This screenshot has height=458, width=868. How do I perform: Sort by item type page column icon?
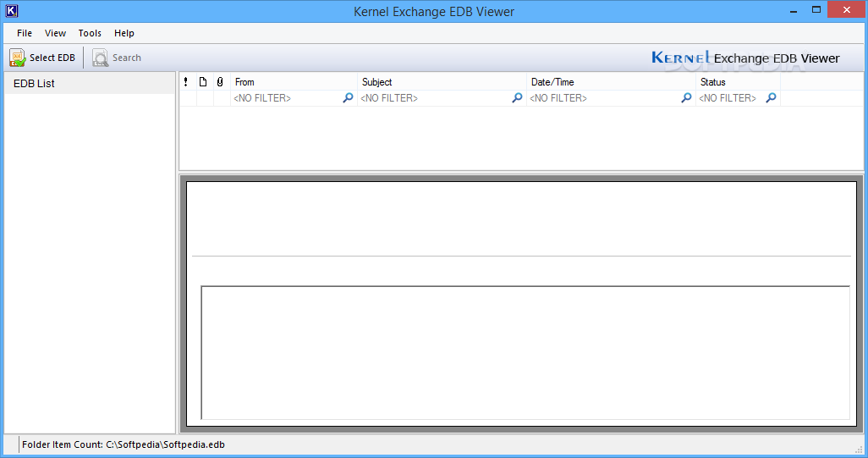(x=203, y=82)
